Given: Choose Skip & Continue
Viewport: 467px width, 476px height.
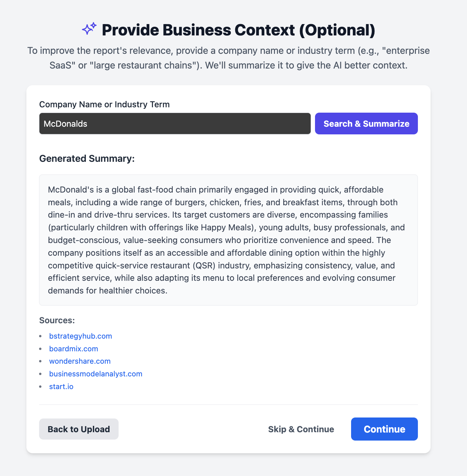Looking at the screenshot, I should pyautogui.click(x=301, y=429).
